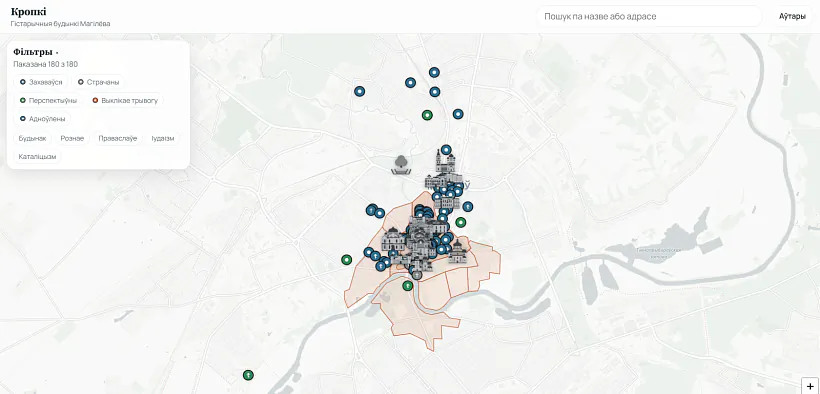Filter by the Каталіцызм category

click(37, 156)
